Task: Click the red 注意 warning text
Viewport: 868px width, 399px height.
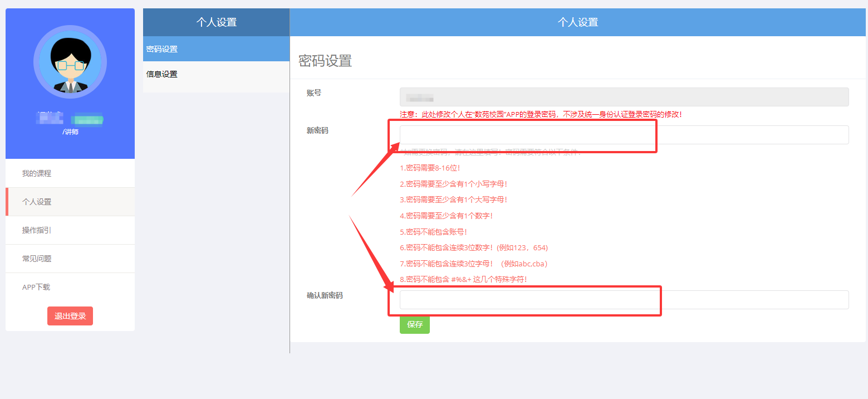Action: (541, 114)
